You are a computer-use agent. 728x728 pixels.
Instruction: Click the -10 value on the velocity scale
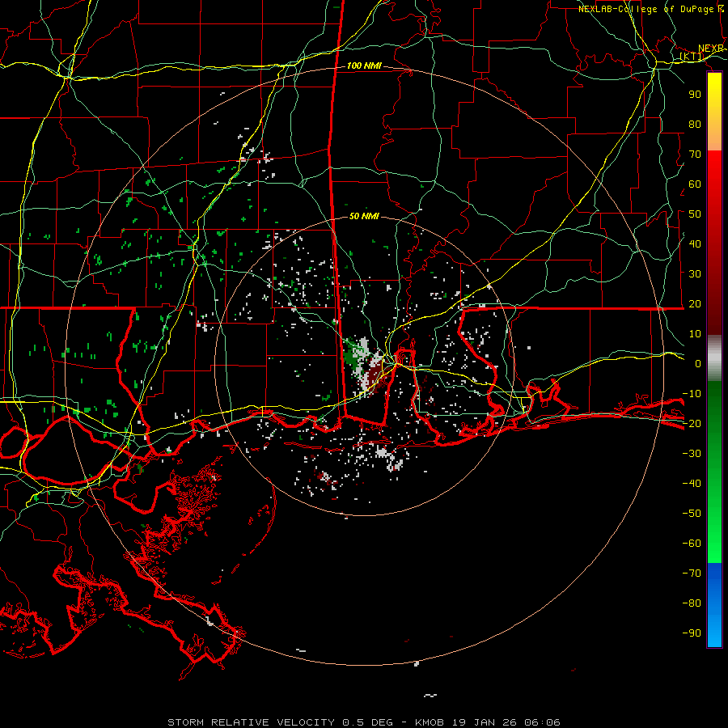pyautogui.click(x=692, y=394)
